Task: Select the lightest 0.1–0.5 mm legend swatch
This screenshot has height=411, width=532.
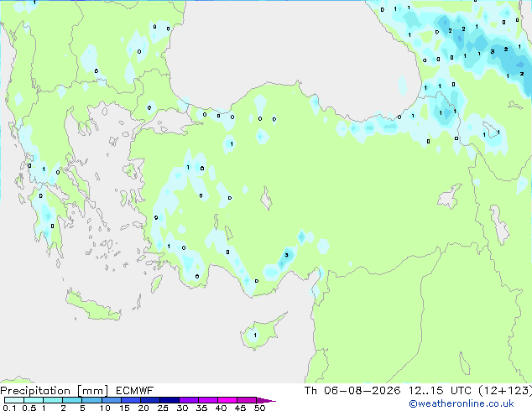Action: (14, 400)
